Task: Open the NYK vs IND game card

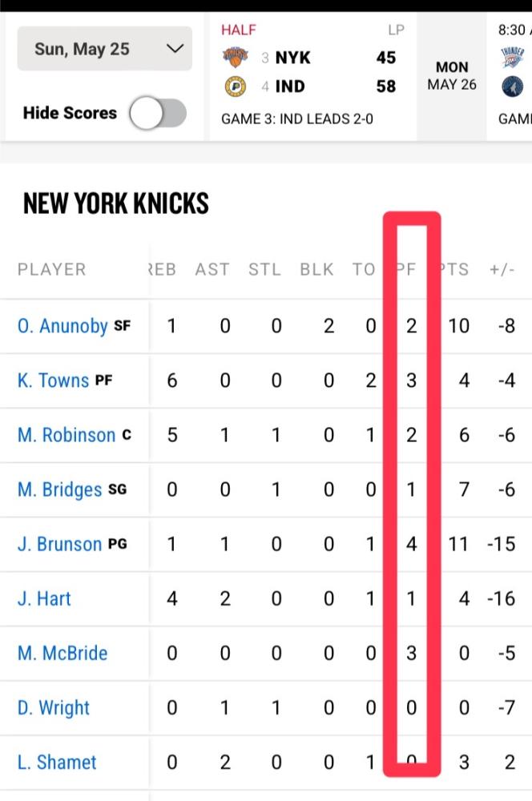Action: pos(312,75)
